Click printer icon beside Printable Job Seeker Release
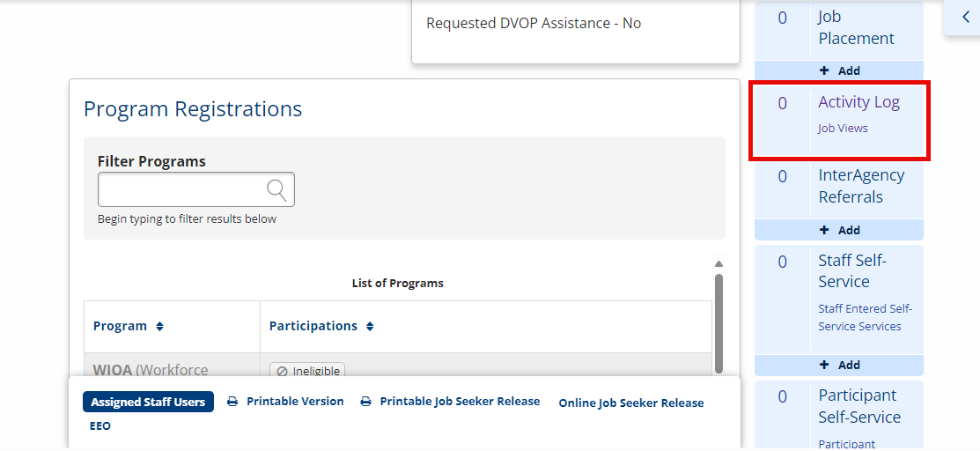980x451 pixels. pyautogui.click(x=365, y=402)
